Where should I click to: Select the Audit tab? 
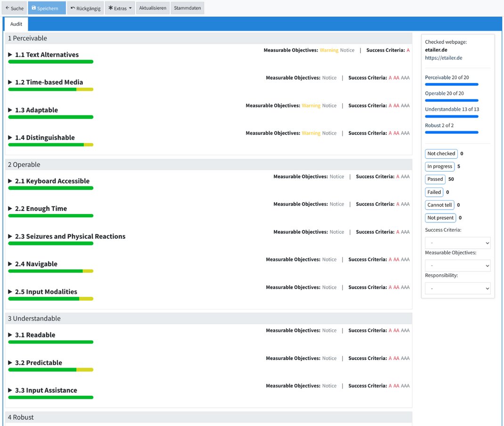[16, 24]
